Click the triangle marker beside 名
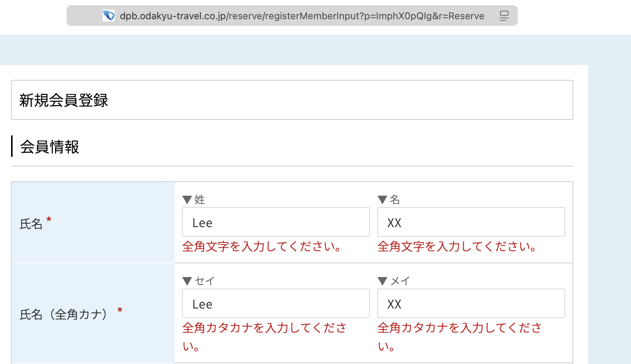The width and height of the screenshot is (631, 364). 382,200
